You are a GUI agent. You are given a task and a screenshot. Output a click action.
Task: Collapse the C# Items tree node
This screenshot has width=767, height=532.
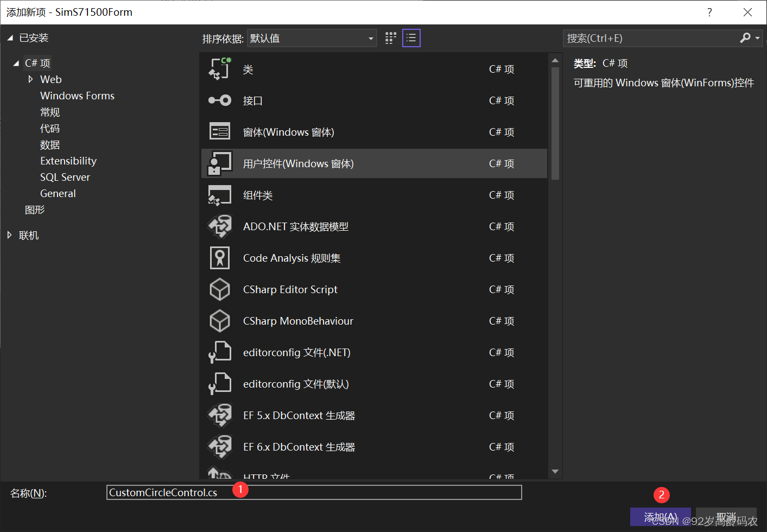(x=16, y=64)
